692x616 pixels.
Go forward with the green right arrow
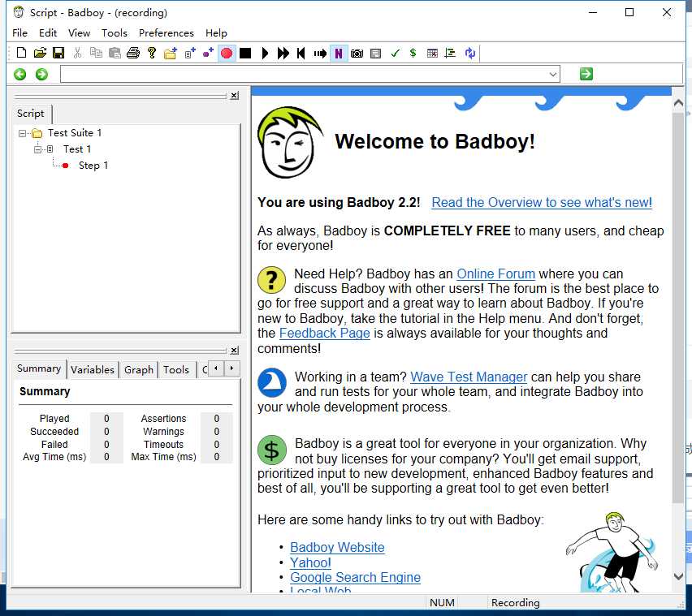[x=42, y=74]
